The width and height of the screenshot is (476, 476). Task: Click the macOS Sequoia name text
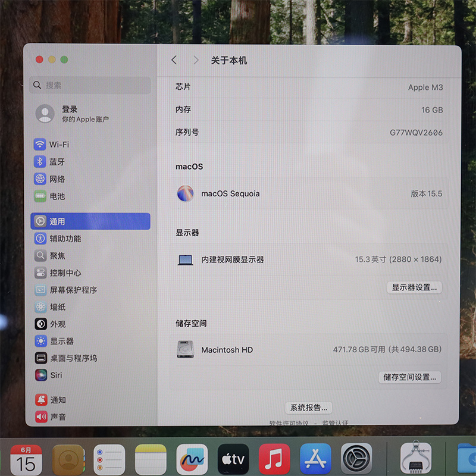230,194
